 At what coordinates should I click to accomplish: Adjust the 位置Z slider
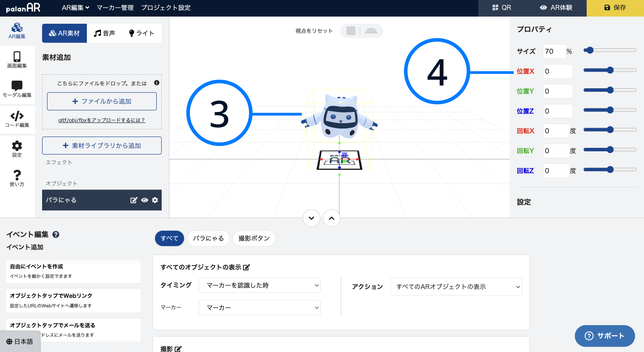(x=610, y=110)
